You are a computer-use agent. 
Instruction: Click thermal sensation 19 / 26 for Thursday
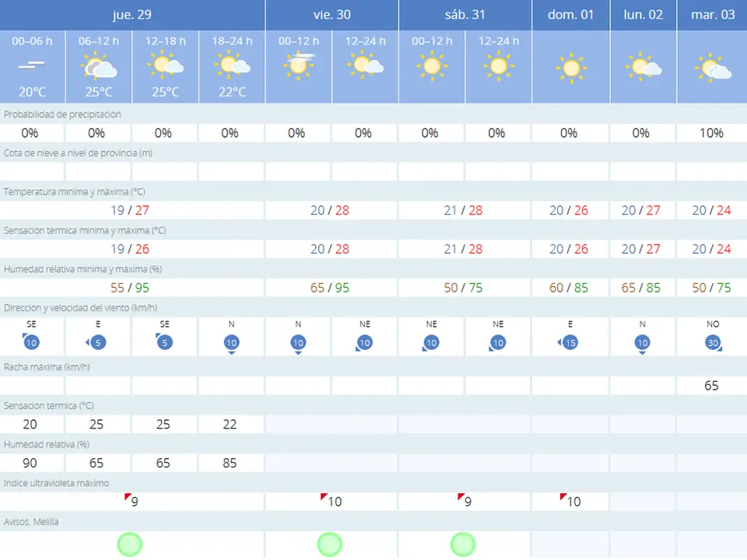[x=130, y=249]
